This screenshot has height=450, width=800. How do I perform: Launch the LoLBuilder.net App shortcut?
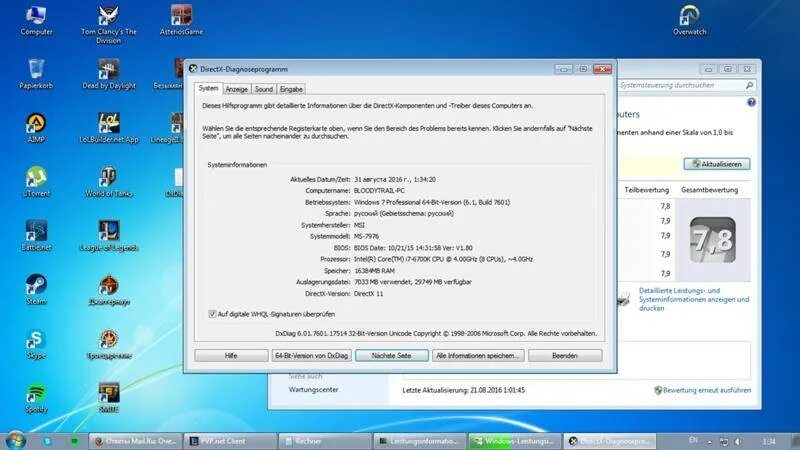click(x=109, y=128)
